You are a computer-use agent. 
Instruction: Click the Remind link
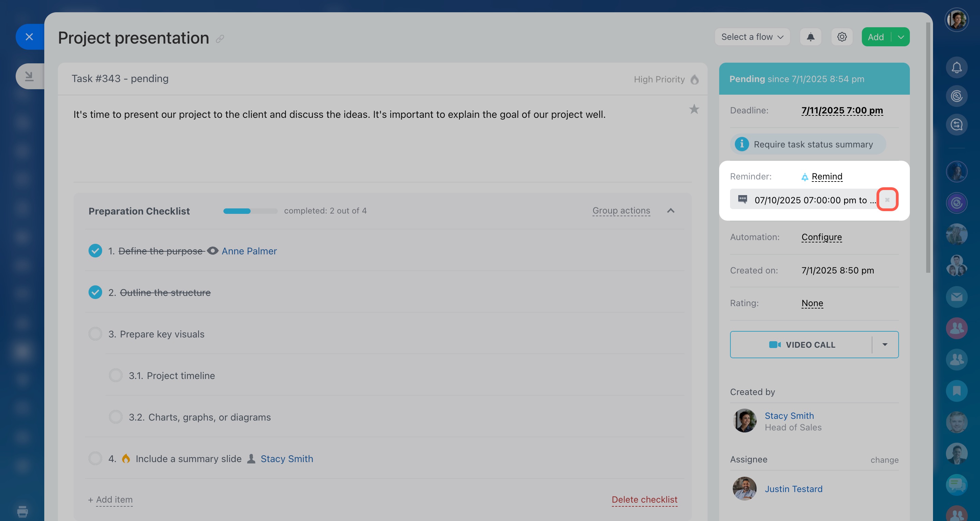[x=827, y=177]
